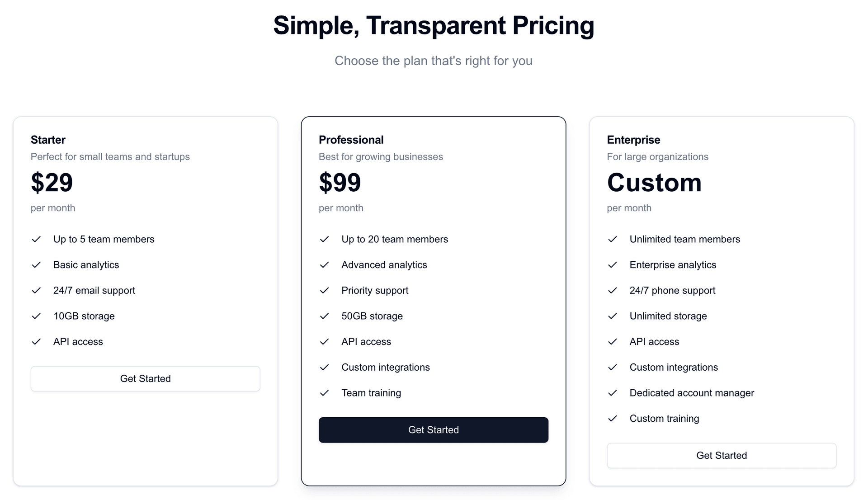Click checkmark next to Advanced analytics

324,265
